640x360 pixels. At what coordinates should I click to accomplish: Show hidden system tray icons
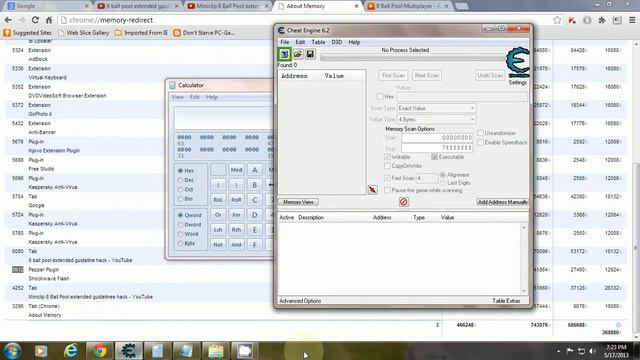(x=558, y=351)
